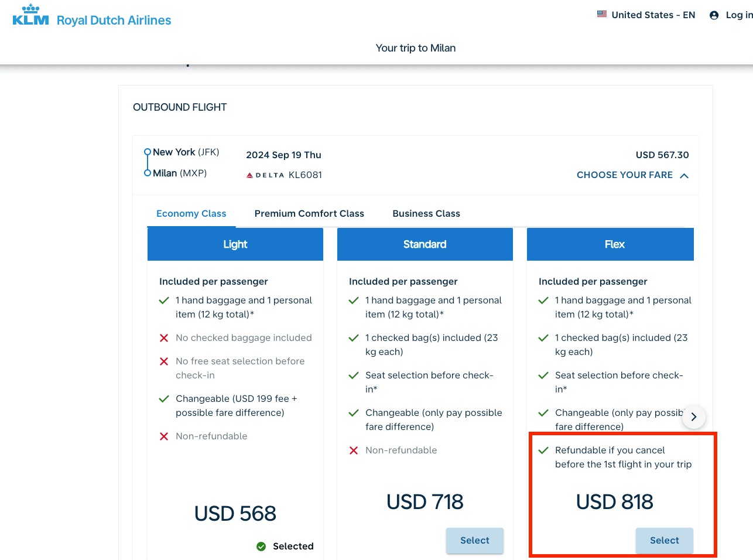Viewport: 753px width, 560px height.
Task: Click red X beside No checked baggage
Action: coord(164,338)
